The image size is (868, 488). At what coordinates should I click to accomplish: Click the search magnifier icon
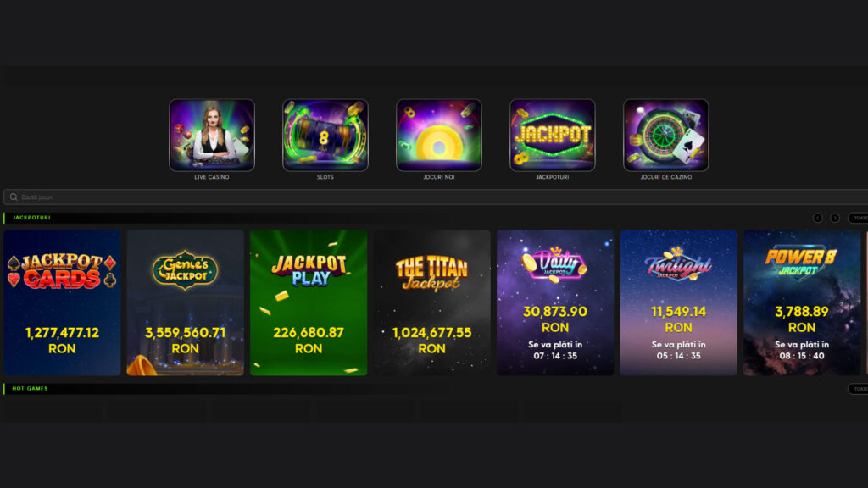tap(14, 197)
